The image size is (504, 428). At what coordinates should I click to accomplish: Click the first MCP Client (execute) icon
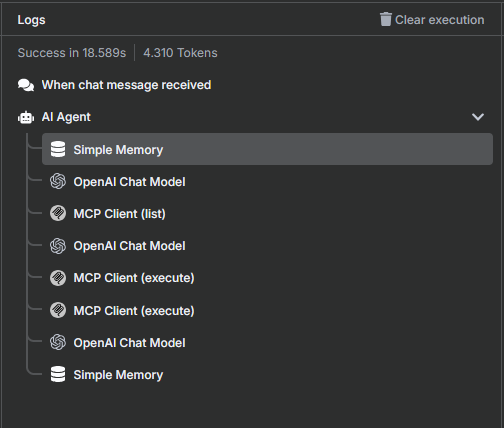(58, 278)
